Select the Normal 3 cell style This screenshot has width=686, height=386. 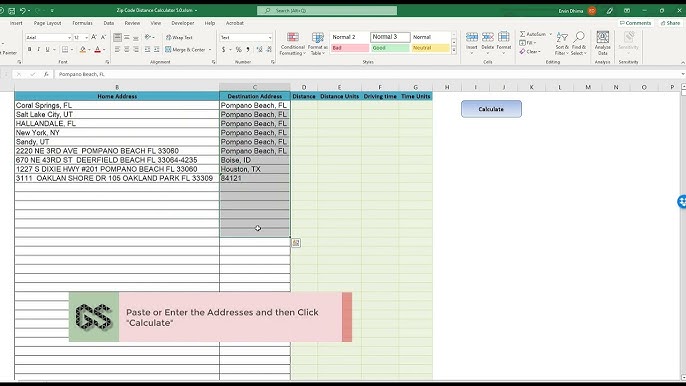tap(390, 37)
